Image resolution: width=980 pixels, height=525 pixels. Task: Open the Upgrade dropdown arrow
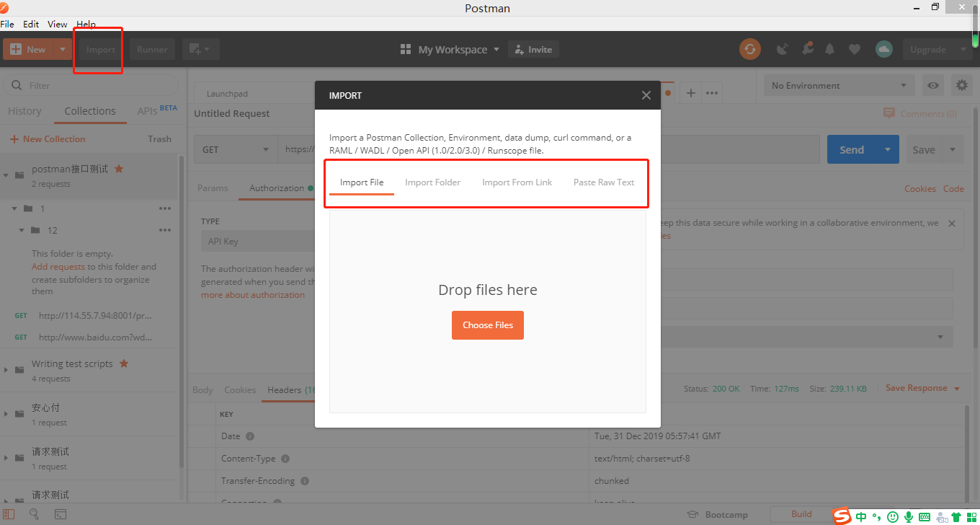click(963, 49)
